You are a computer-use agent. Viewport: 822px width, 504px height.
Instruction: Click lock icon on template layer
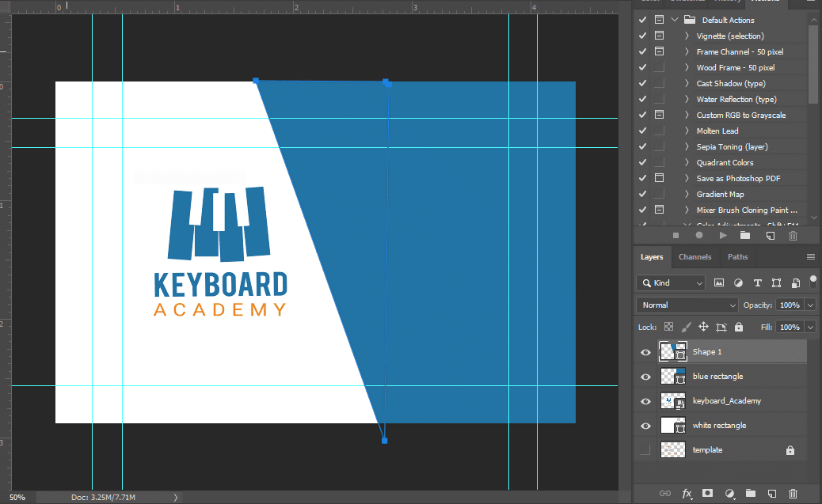point(790,450)
